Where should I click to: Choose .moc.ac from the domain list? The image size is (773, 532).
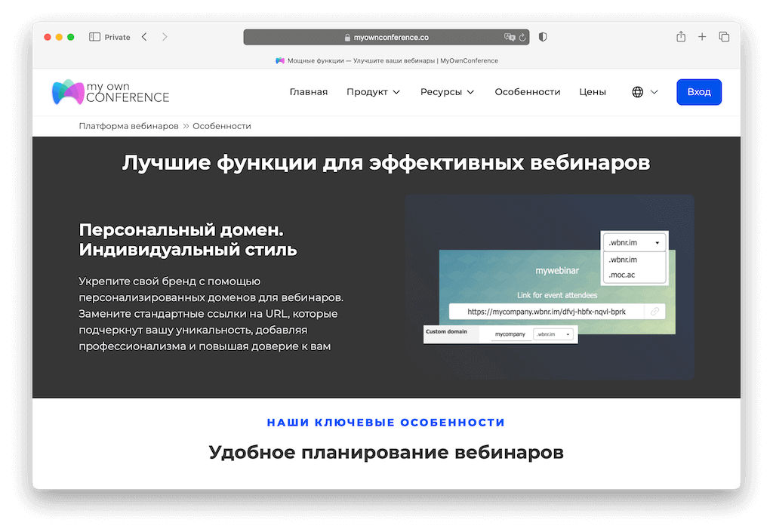click(x=621, y=275)
